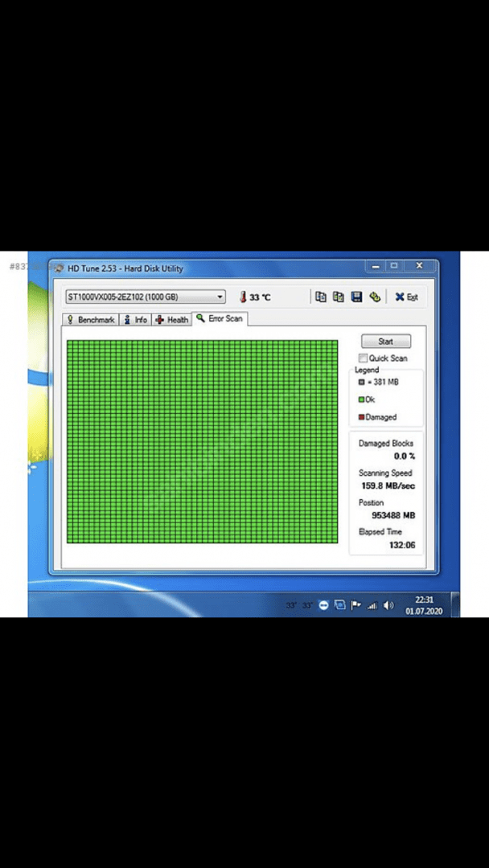Image resolution: width=489 pixels, height=868 pixels.
Task: Switch to the Health tab
Action: [171, 319]
